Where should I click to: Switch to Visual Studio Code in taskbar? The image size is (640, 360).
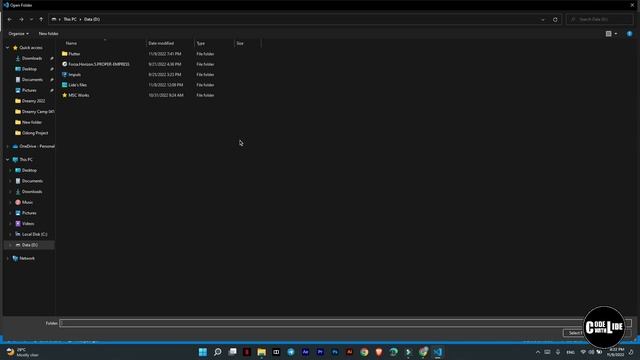[438, 352]
